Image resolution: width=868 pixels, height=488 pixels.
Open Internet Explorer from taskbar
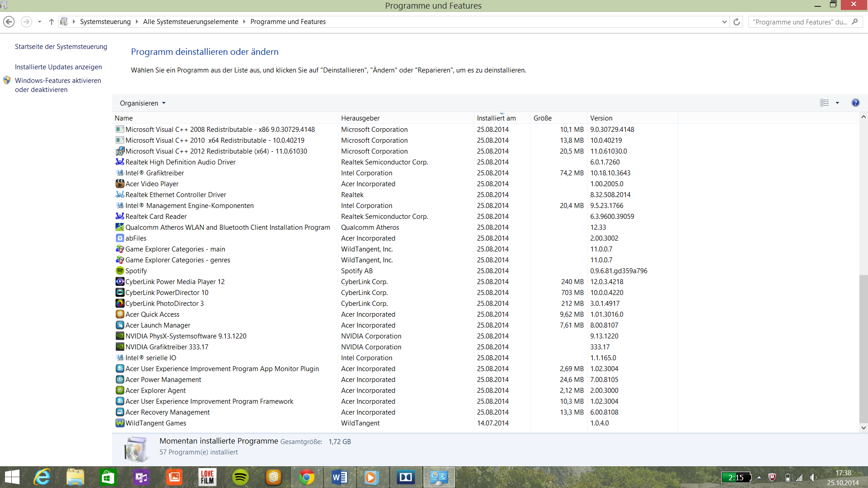click(42, 477)
